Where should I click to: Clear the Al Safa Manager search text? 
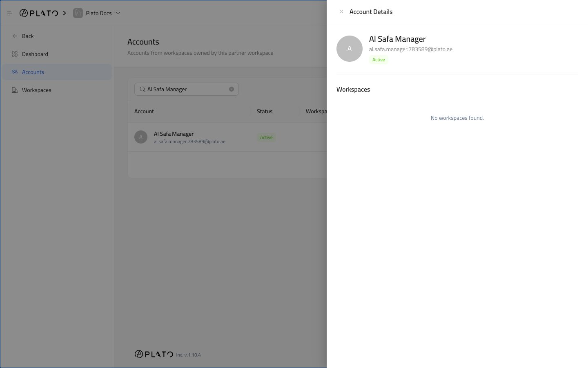232,89
